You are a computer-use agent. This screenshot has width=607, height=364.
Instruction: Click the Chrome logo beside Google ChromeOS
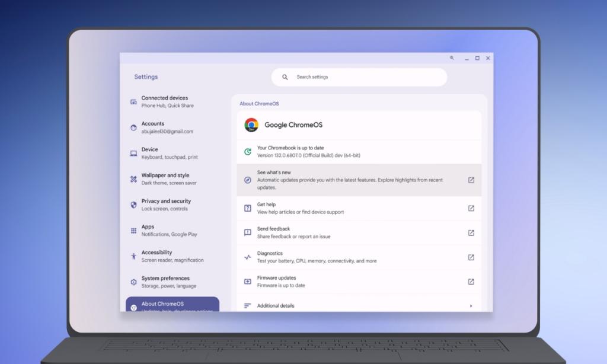[251, 125]
